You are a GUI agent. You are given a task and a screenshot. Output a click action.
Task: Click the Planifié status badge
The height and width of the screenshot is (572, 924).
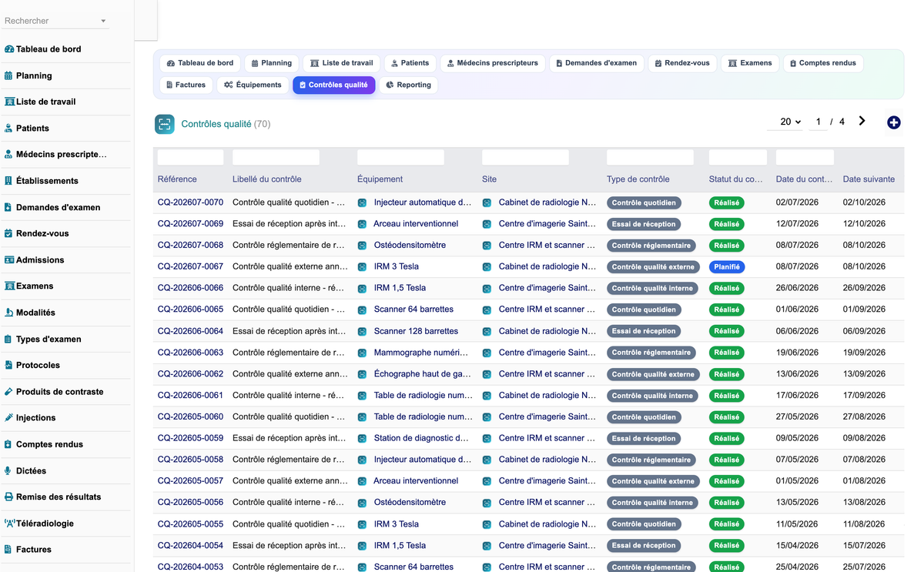click(727, 267)
